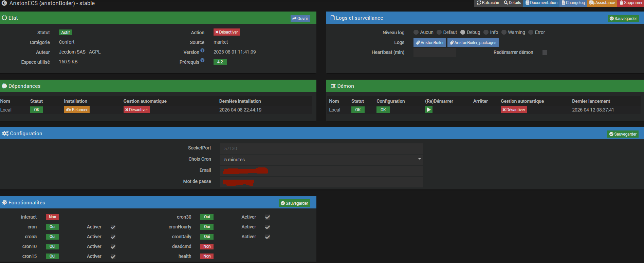Start the daemon with the green play icon
644x263 pixels.
click(x=428, y=110)
